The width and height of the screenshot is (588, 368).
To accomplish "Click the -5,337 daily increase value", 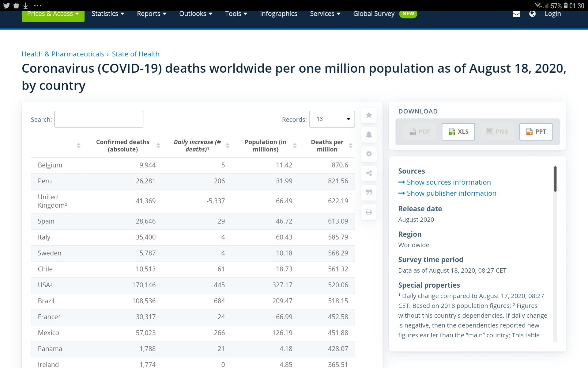I will pyautogui.click(x=216, y=201).
